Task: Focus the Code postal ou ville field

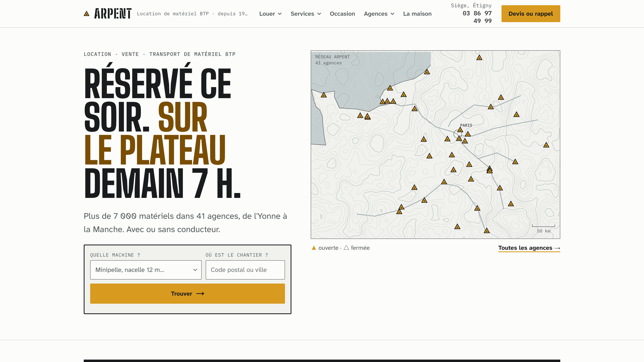Action: (x=245, y=270)
